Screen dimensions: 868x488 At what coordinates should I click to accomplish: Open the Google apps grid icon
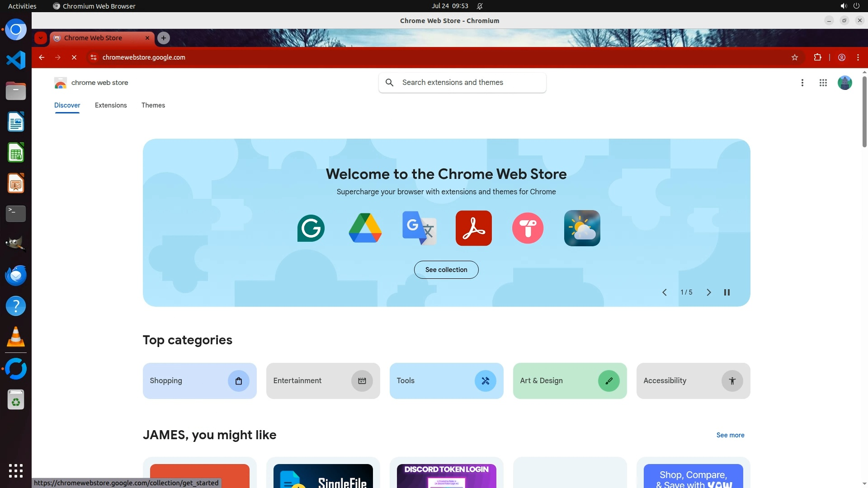823,83
